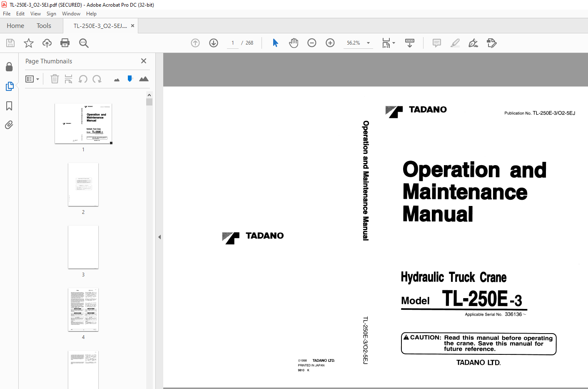The height and width of the screenshot is (389, 588).
Task: Open the File menu
Action: 7,14
